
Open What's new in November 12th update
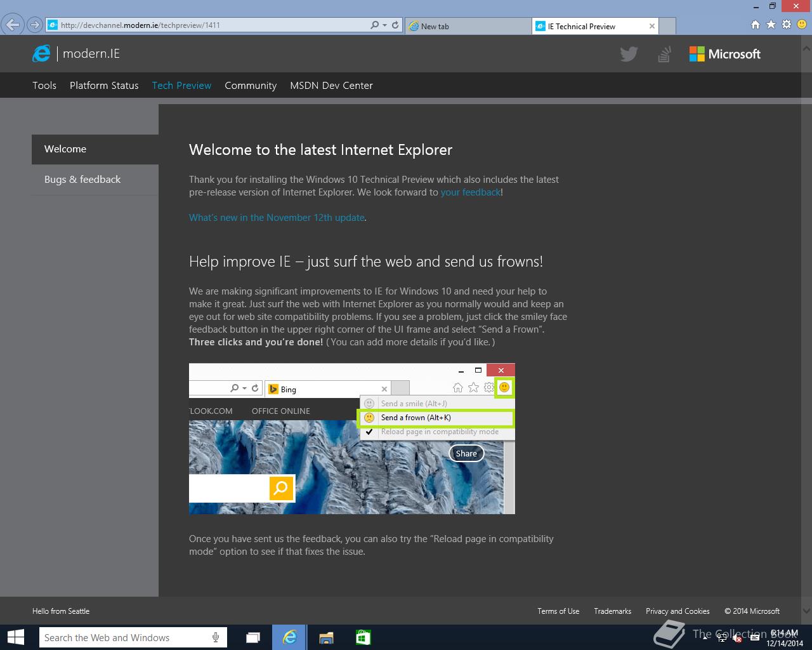[x=277, y=217]
